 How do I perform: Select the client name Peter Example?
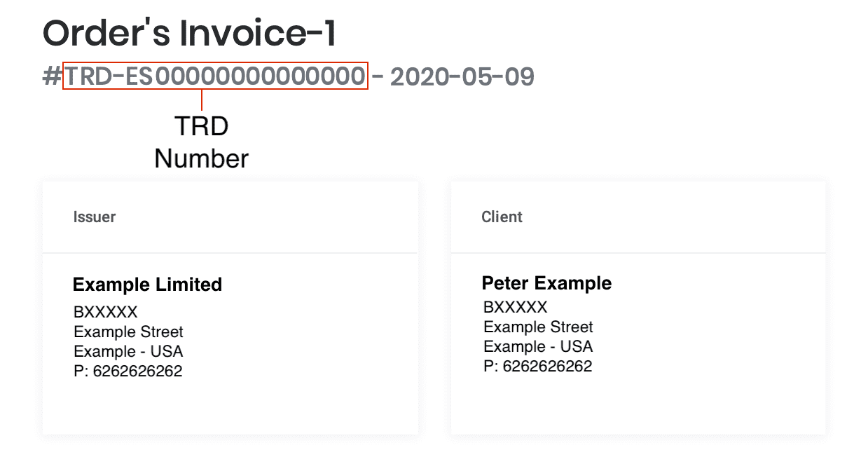pos(546,283)
